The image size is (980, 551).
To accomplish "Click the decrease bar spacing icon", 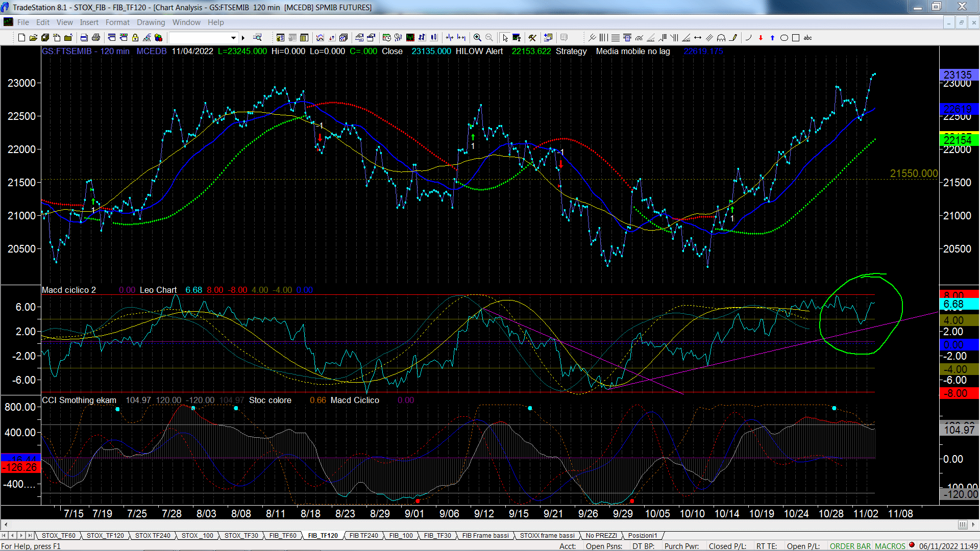I will (450, 38).
